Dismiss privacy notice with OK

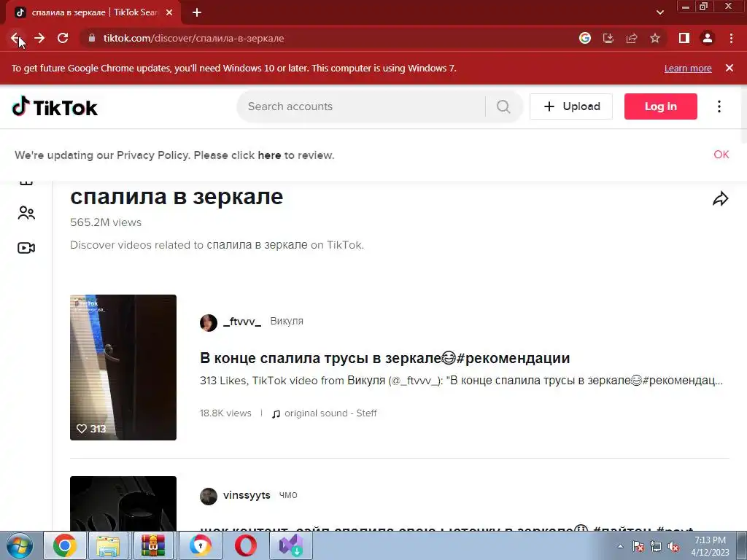(x=721, y=155)
